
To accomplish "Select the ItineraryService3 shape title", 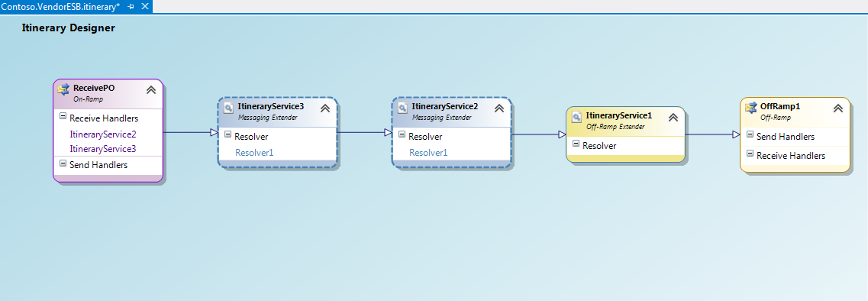I will click(271, 106).
